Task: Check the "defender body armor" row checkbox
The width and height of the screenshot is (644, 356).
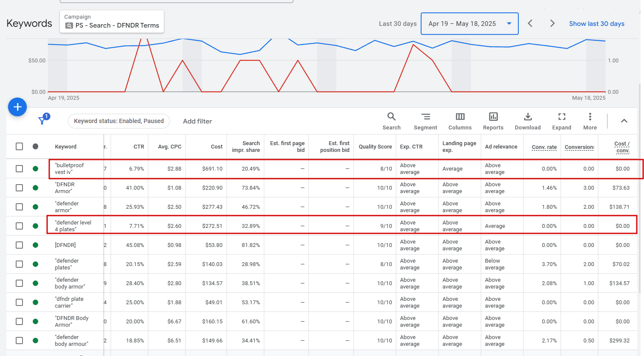Action: (19, 283)
